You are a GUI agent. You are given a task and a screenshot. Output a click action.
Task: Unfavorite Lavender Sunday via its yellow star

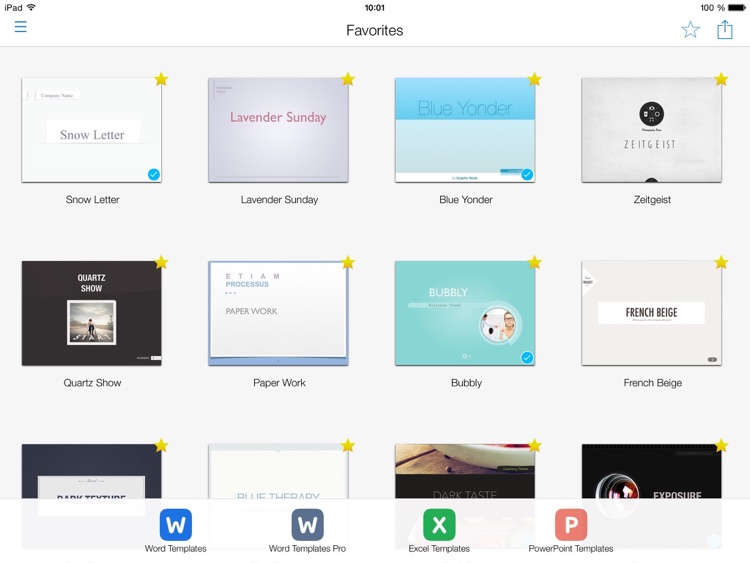click(x=348, y=79)
